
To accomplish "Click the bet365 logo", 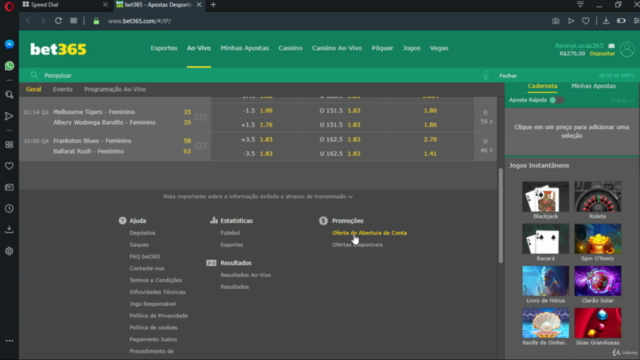I will point(58,49).
